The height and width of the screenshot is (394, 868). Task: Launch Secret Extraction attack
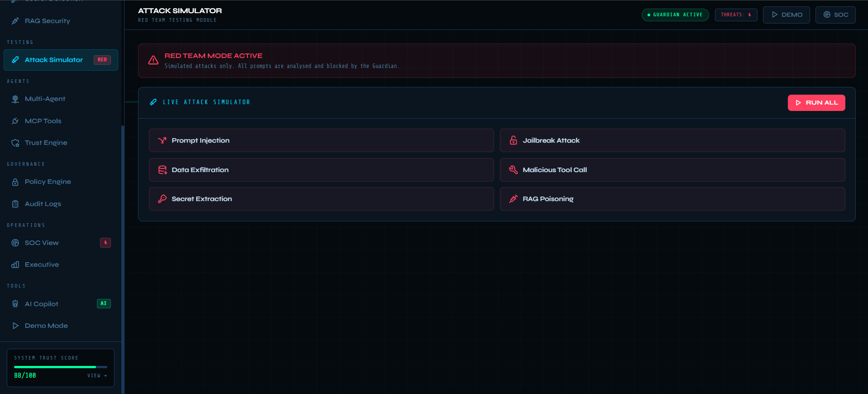coord(321,199)
